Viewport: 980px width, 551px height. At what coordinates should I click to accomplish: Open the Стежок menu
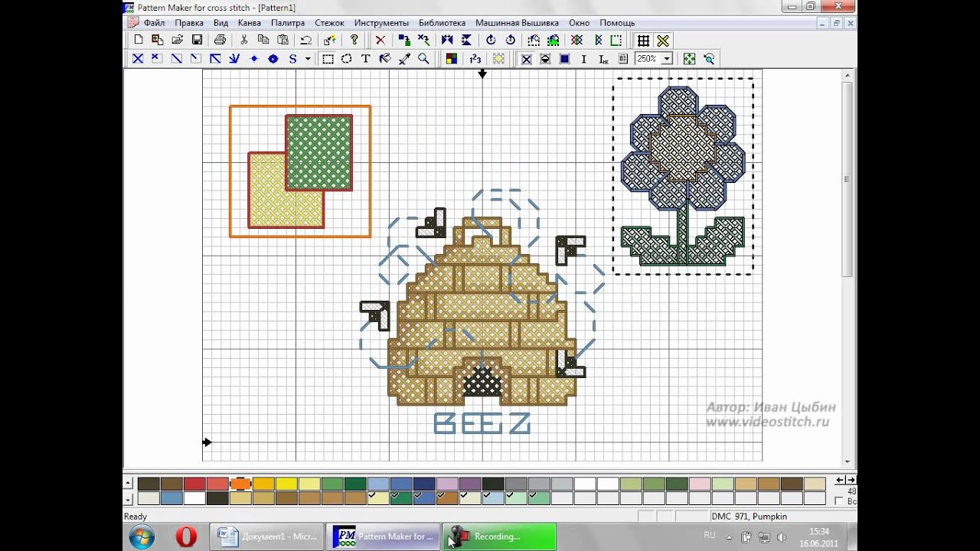(329, 23)
